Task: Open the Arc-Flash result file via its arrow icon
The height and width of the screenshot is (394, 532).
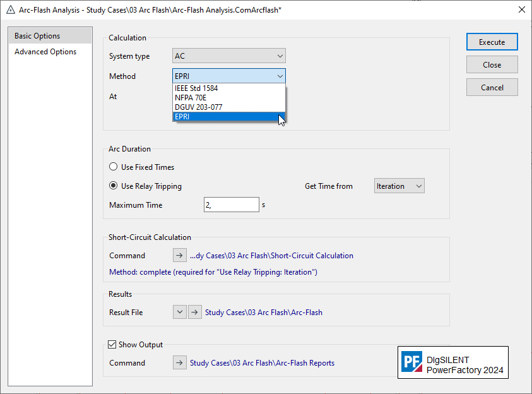Action: (194, 311)
